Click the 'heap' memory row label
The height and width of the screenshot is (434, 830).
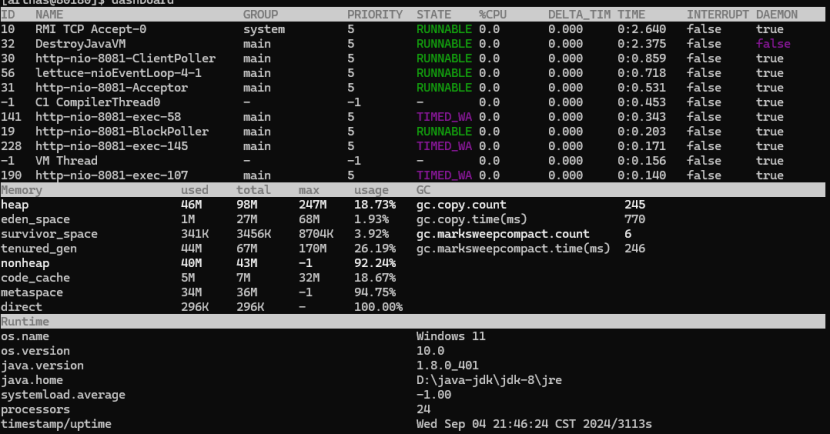15,205
